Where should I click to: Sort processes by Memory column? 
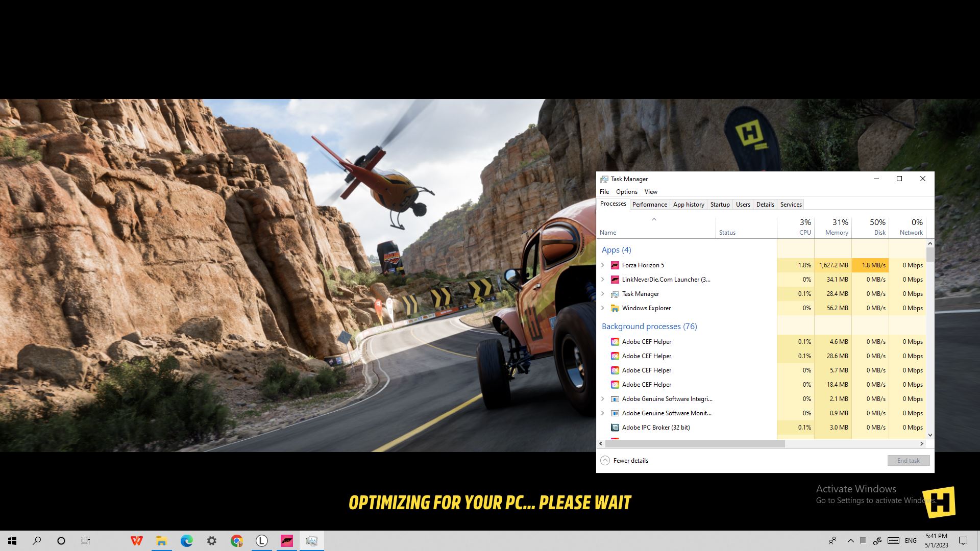click(833, 227)
